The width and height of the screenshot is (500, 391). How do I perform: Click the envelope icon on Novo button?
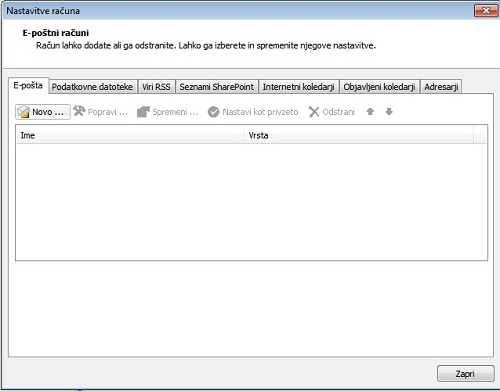24,112
